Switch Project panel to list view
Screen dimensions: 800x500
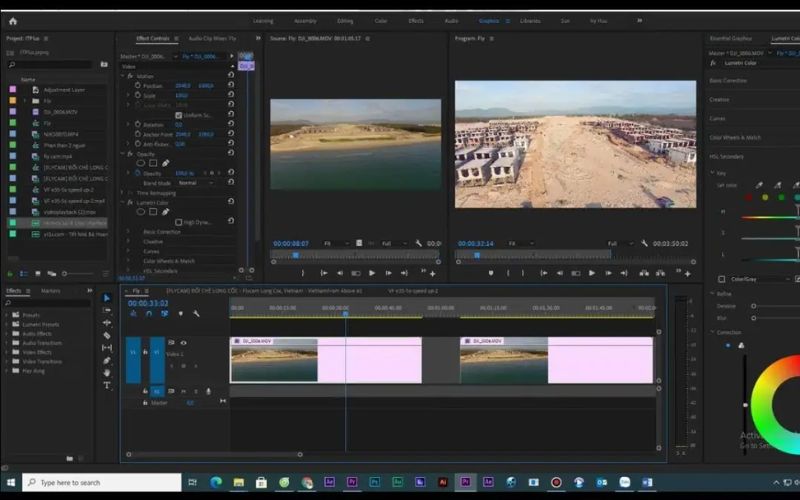(x=23, y=274)
